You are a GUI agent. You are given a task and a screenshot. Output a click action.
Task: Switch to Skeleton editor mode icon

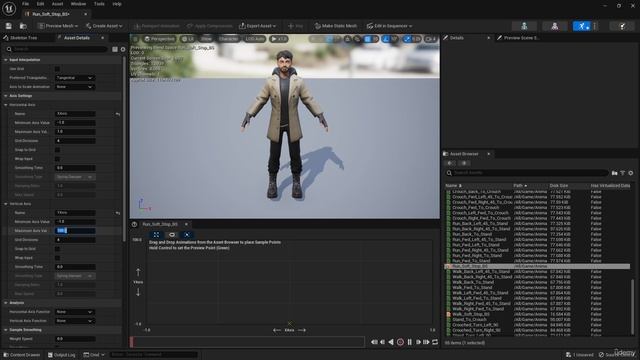click(x=524, y=26)
